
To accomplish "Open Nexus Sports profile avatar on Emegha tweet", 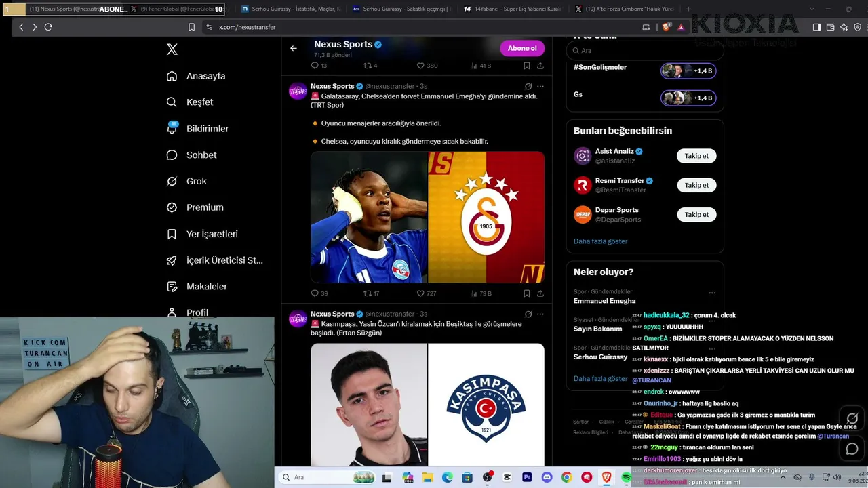I will click(x=298, y=91).
